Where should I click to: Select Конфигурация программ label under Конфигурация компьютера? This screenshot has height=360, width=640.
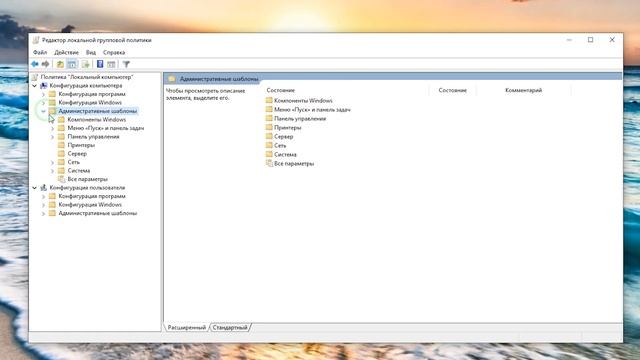click(x=92, y=94)
